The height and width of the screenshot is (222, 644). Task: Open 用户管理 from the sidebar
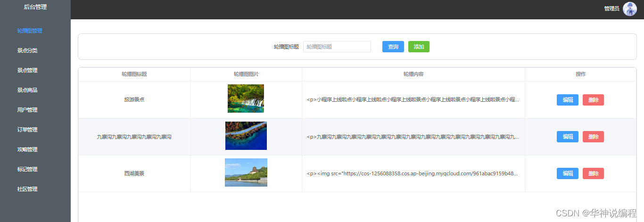(27, 110)
